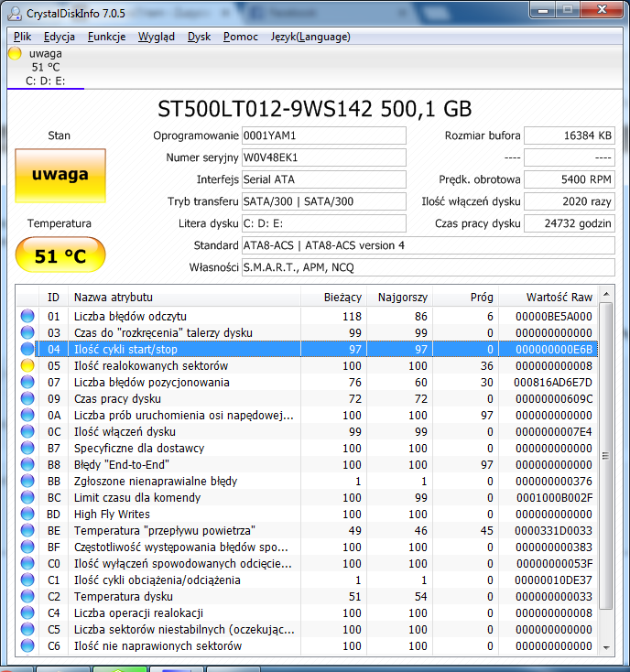Click the scroll down arrow of attribute list

point(606,647)
